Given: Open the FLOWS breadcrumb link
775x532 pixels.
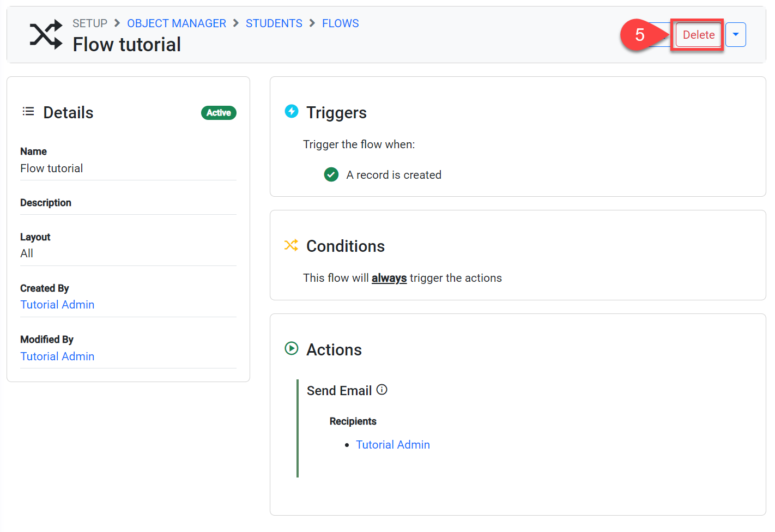Looking at the screenshot, I should tap(340, 23).
